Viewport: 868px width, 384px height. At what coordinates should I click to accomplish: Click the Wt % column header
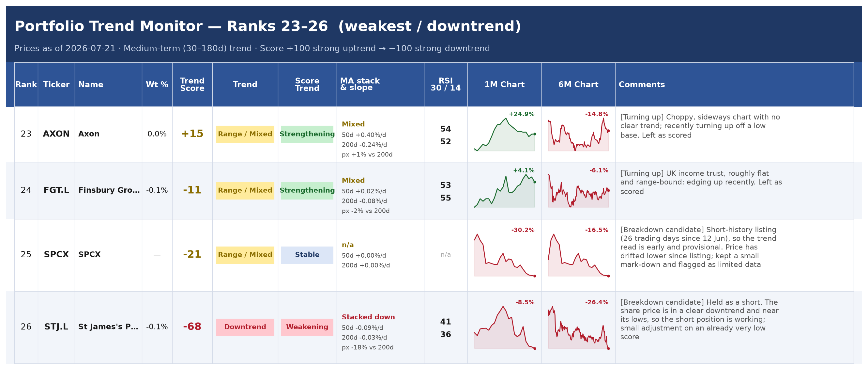coord(157,84)
